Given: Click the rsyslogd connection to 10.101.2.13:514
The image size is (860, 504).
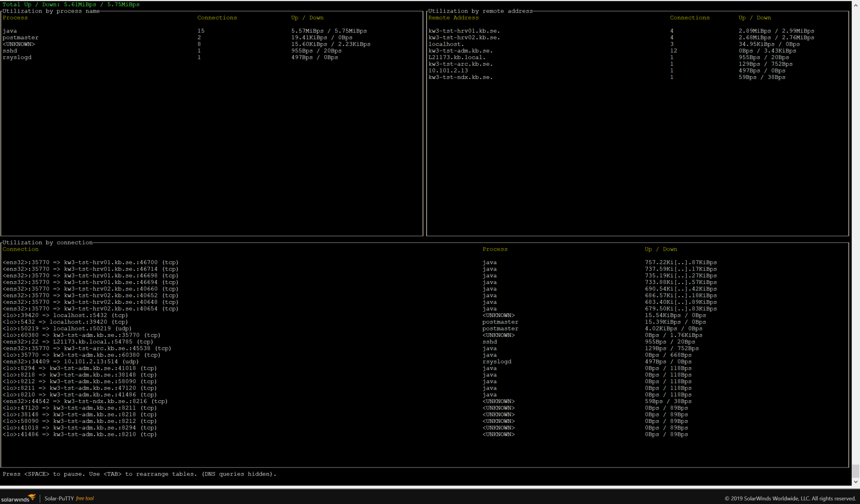Looking at the screenshot, I should [71, 362].
